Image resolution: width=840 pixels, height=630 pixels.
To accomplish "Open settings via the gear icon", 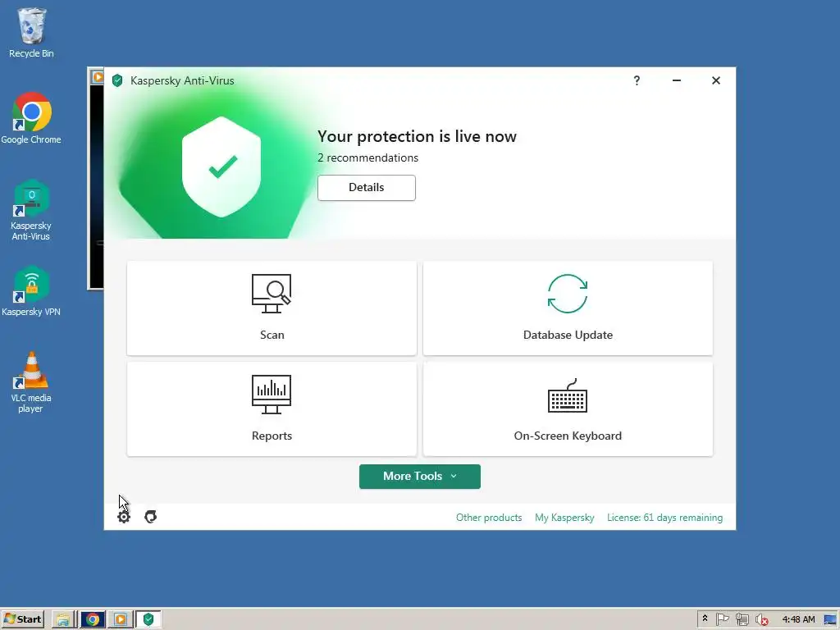I will pyautogui.click(x=124, y=517).
